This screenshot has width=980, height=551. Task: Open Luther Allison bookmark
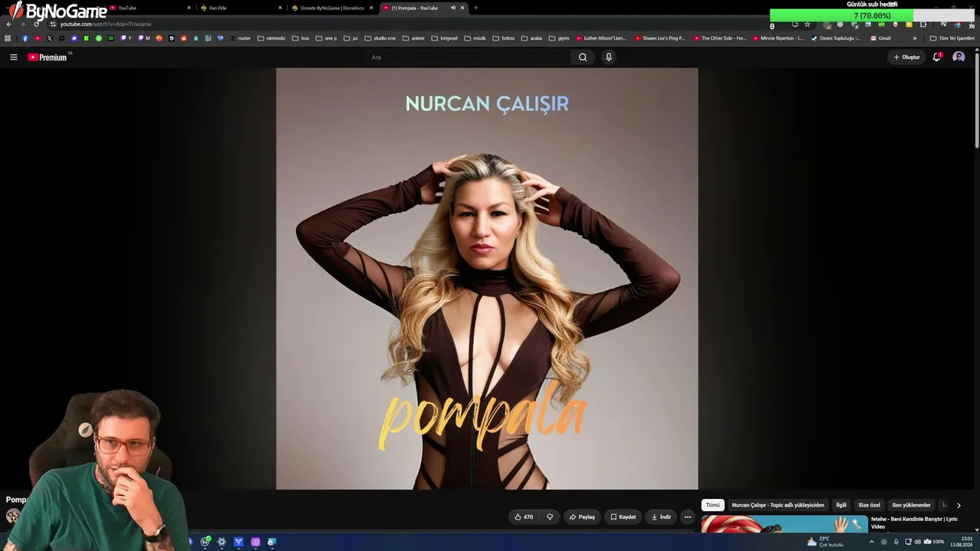[601, 38]
